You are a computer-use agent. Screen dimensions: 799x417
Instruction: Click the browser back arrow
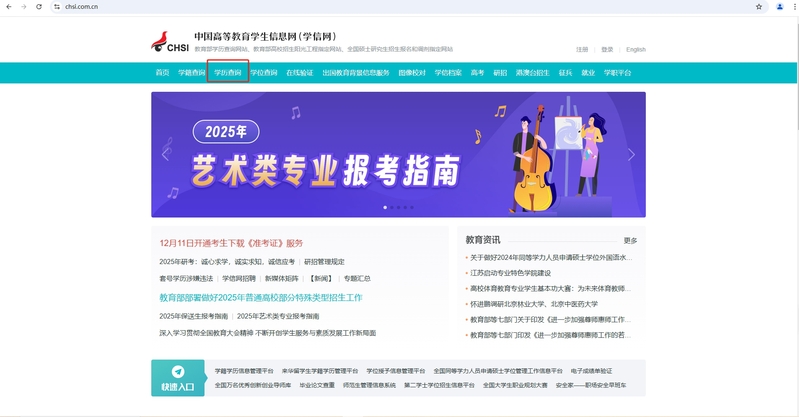9,6
